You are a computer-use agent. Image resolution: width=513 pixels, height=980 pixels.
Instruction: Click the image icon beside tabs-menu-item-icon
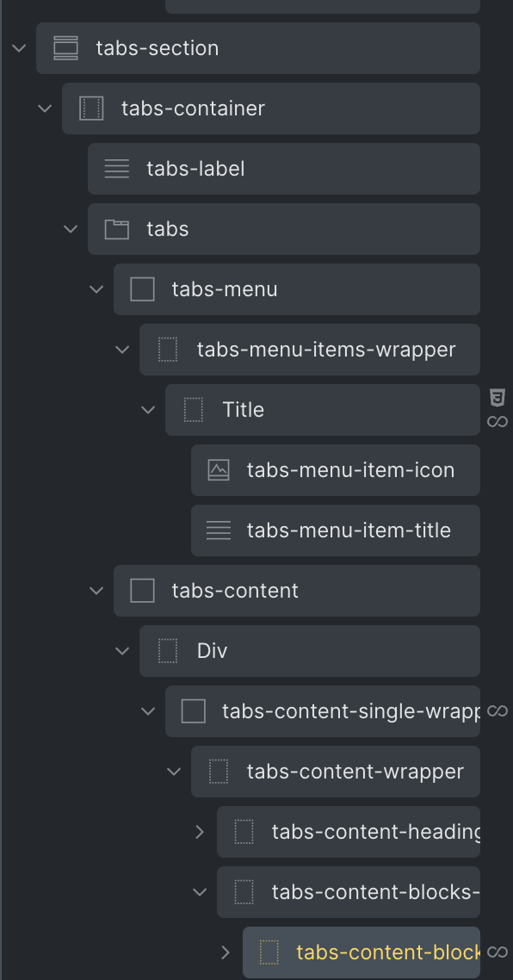(x=219, y=470)
